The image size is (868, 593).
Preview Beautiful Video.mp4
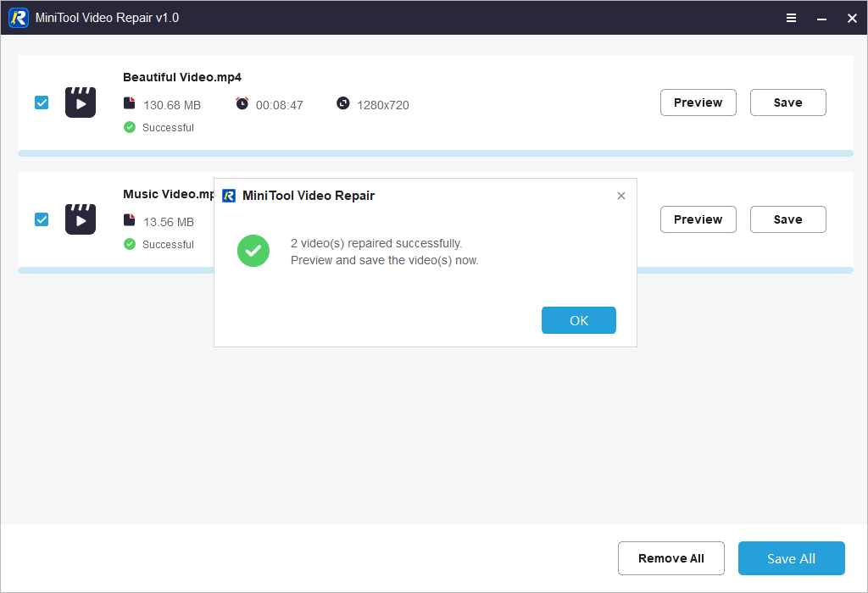click(x=698, y=103)
